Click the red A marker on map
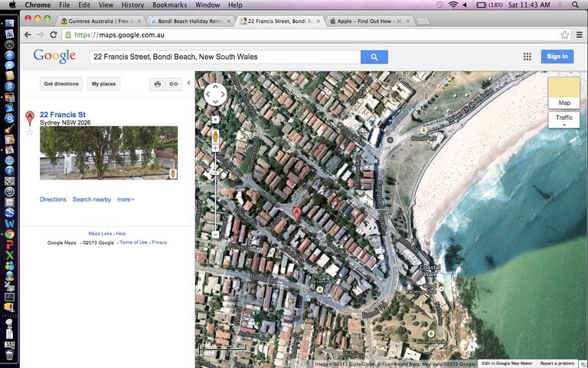The width and height of the screenshot is (588, 368). (296, 214)
